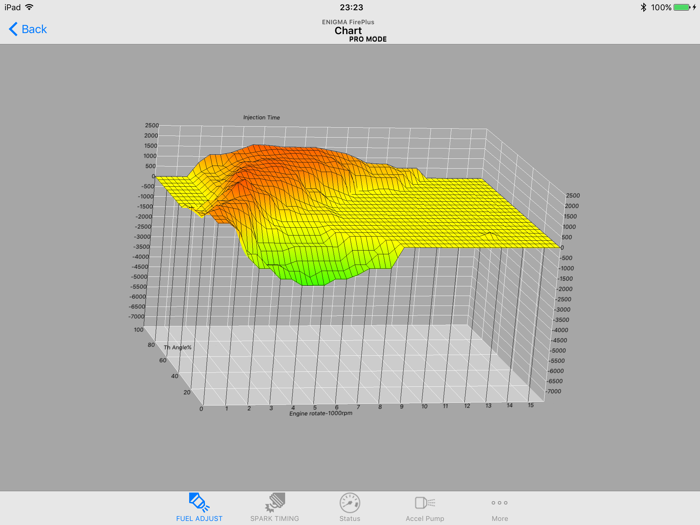Tap the Injection Time axis title

[x=261, y=118]
